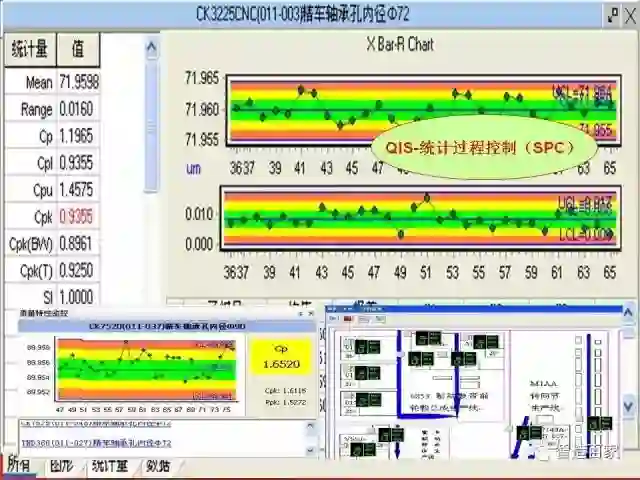Open the 统计量 tab at the bottom
Image resolution: width=640 pixels, height=480 pixels.
tap(110, 466)
